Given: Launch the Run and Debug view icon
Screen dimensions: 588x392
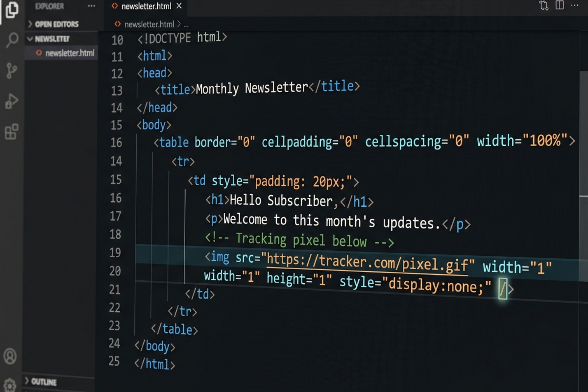Looking at the screenshot, I should pos(13,100).
